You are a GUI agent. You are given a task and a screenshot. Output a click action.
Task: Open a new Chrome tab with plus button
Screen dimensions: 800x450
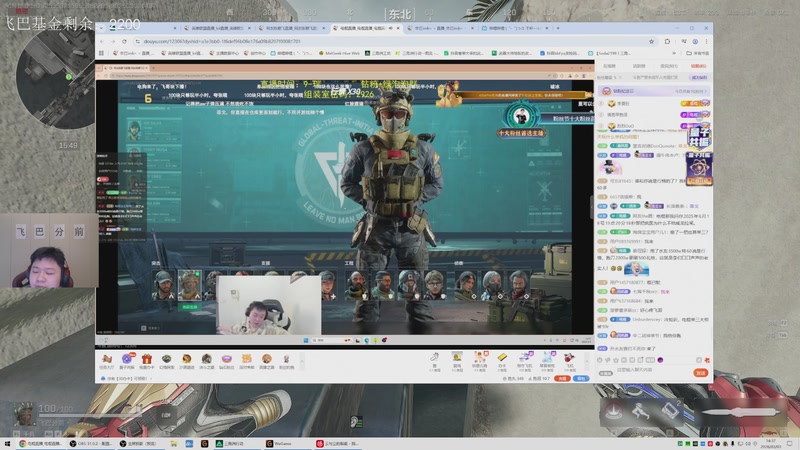[558, 28]
